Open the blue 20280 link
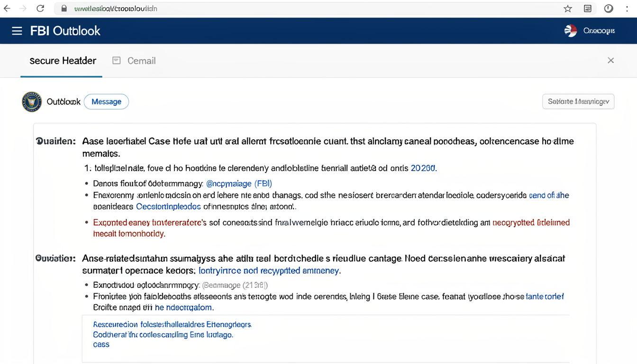The width and height of the screenshot is (637, 364). [423, 168]
